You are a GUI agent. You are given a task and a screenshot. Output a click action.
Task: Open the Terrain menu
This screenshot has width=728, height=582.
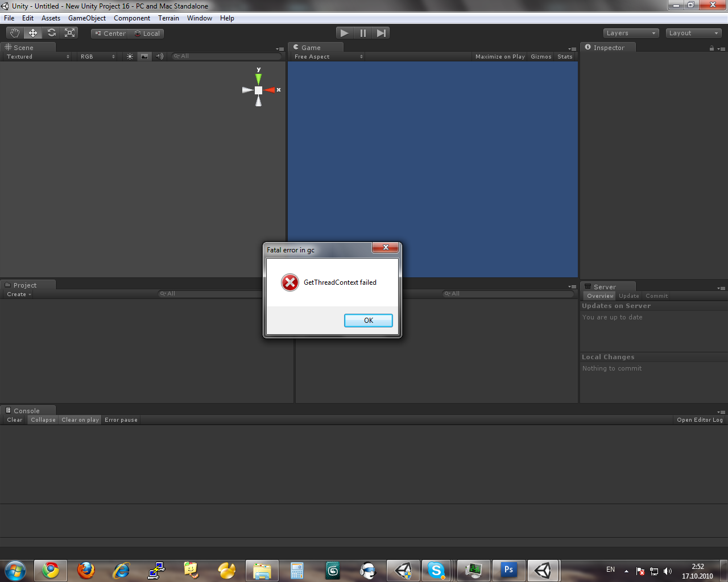pyautogui.click(x=168, y=18)
